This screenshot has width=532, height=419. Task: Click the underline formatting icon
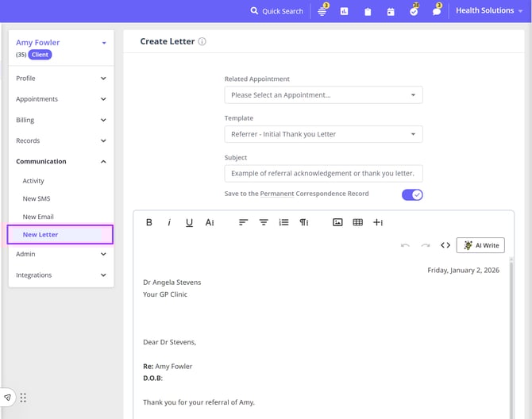[189, 223]
